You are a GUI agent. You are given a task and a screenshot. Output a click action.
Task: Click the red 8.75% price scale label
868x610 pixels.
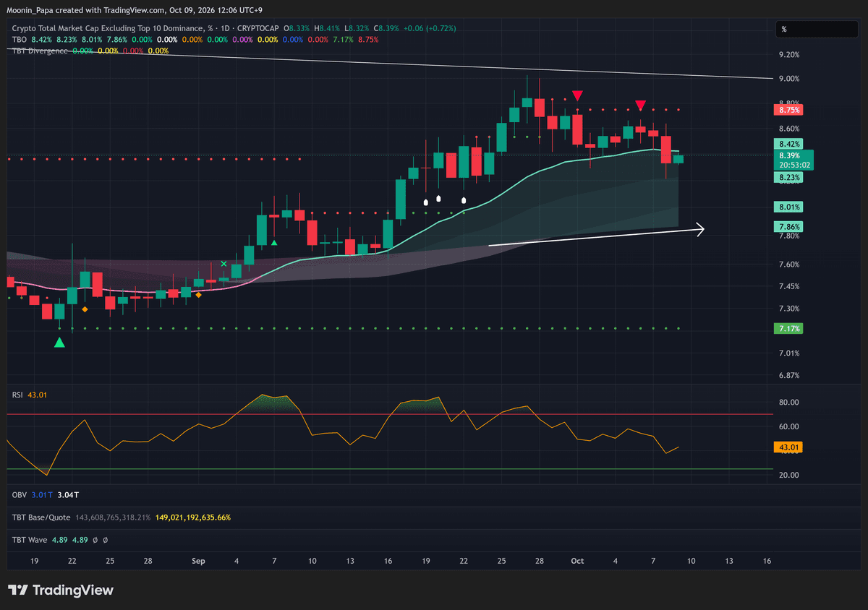(788, 110)
